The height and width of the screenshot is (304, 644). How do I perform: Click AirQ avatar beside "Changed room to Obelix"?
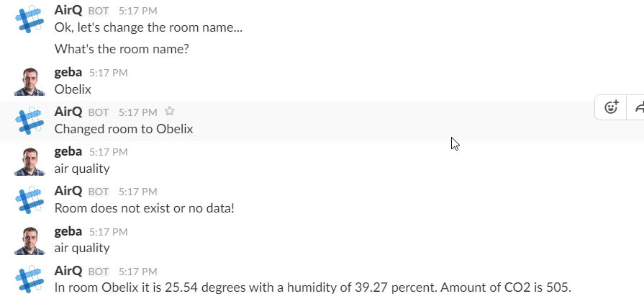(x=30, y=121)
